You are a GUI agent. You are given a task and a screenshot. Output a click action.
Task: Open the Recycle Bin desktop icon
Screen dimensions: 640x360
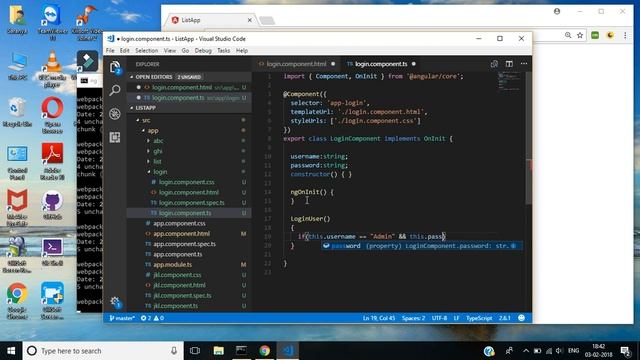[x=17, y=112]
